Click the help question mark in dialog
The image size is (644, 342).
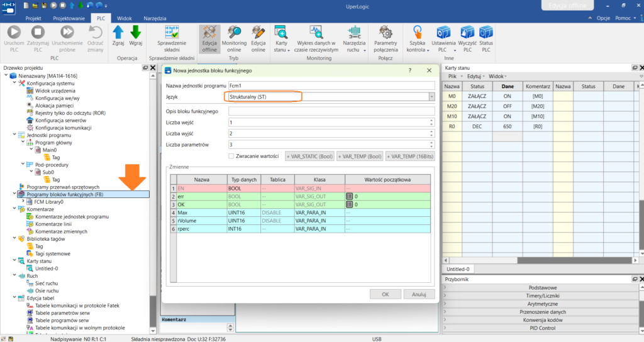(410, 70)
